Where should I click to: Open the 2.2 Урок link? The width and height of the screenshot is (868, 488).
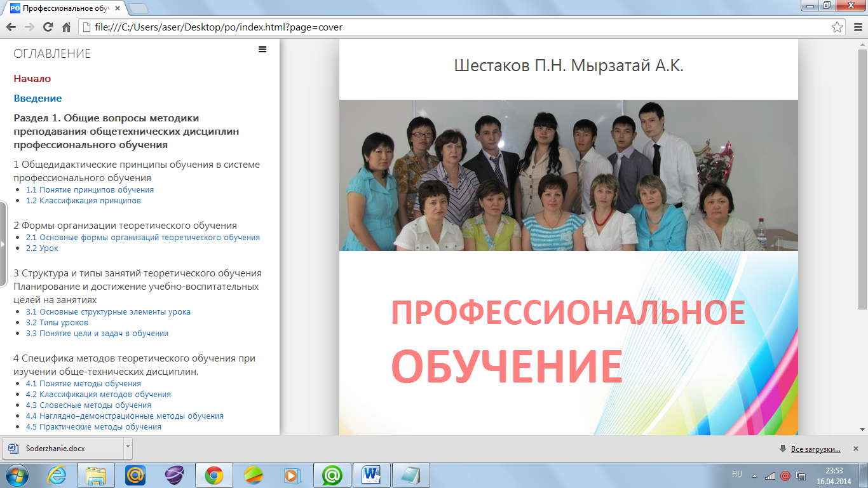pyautogui.click(x=42, y=248)
